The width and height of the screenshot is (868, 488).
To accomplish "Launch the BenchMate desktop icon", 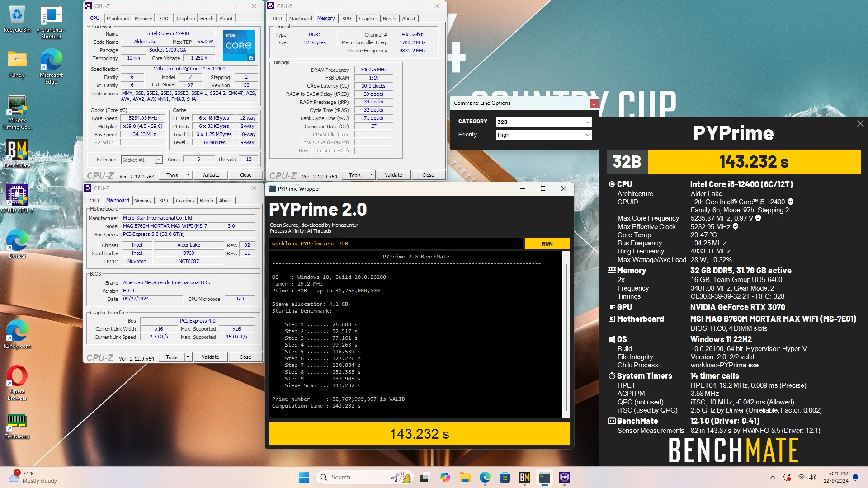I will point(17,154).
